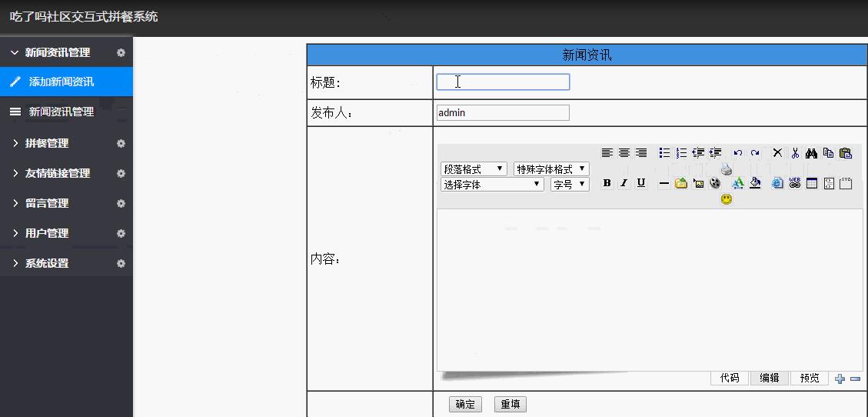The height and width of the screenshot is (417, 868).
Task: Click the paint bucket background color icon
Action: coord(755,183)
